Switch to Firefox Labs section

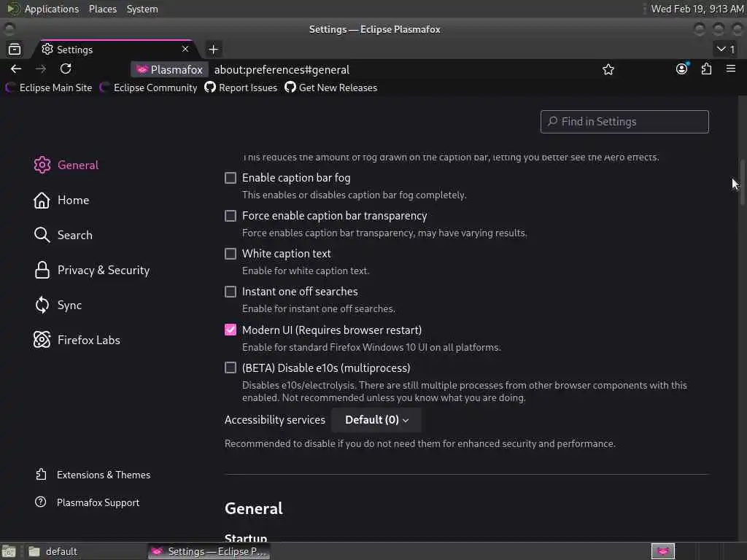tap(88, 340)
